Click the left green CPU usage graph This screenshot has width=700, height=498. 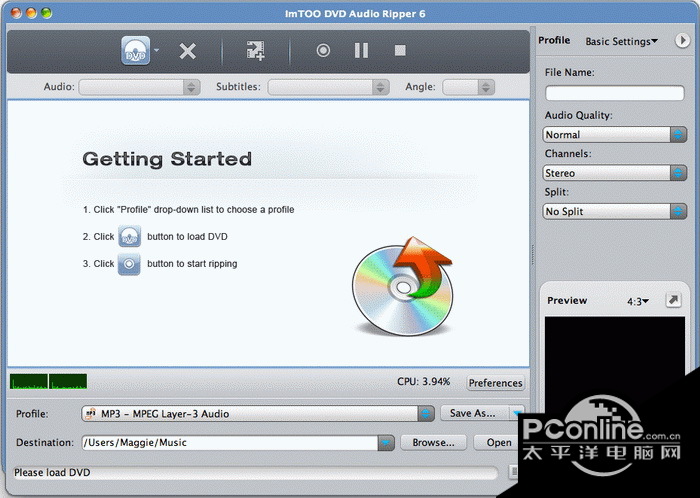(x=29, y=382)
